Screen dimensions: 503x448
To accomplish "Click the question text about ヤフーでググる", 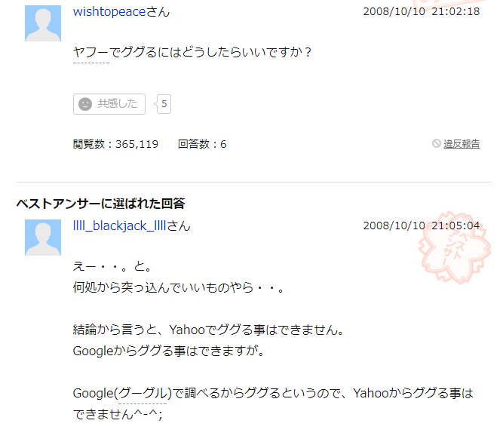I will coord(192,52).
